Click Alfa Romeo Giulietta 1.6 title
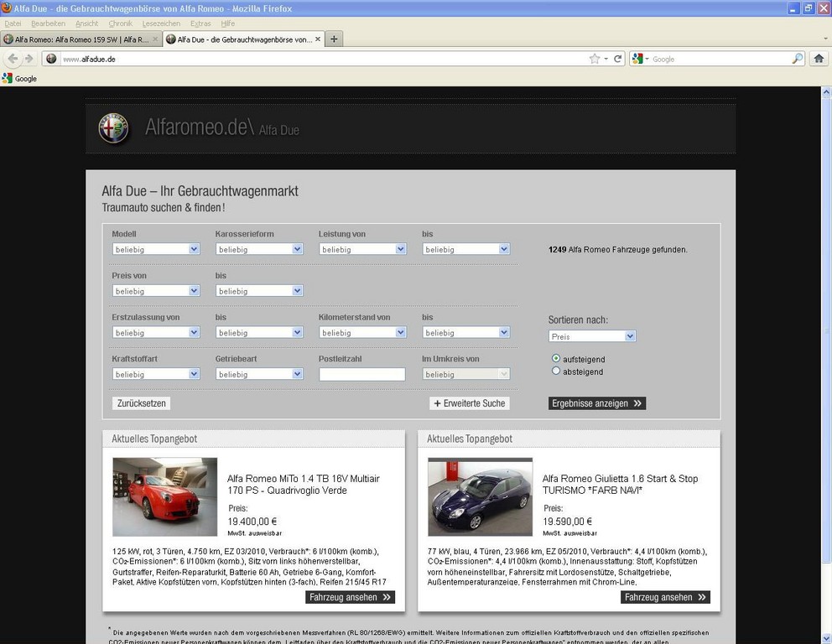Viewport: 832px width, 644px height. [x=621, y=485]
